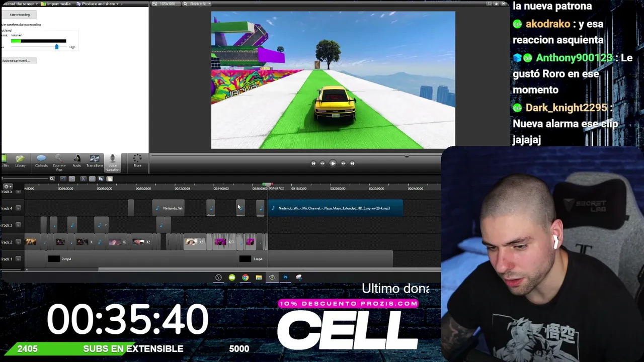
Task: Open the Zoom-n-Pan tab
Action: click(x=59, y=163)
